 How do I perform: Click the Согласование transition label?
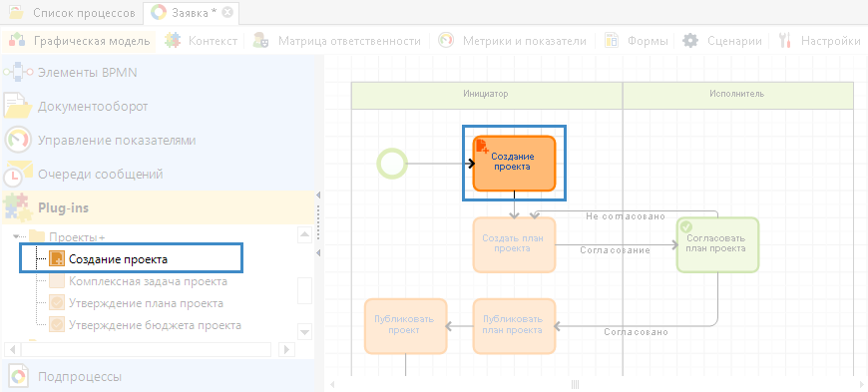coord(615,250)
